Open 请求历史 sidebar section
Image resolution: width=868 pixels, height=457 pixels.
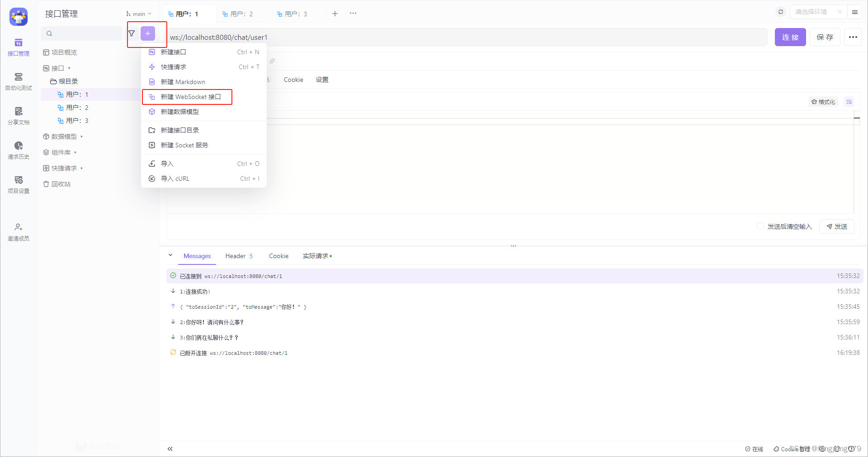[19, 151]
